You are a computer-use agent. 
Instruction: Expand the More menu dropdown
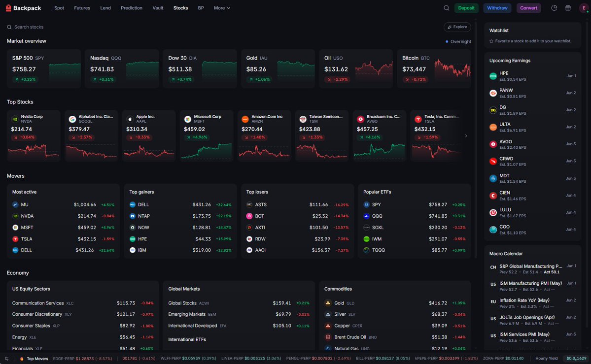point(222,8)
